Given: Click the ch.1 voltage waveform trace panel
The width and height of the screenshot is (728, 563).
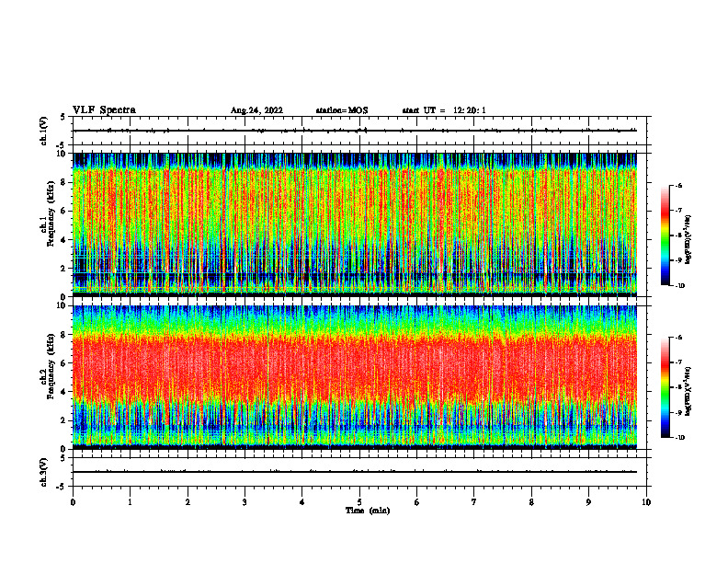Looking at the screenshot, I should point(359,131).
